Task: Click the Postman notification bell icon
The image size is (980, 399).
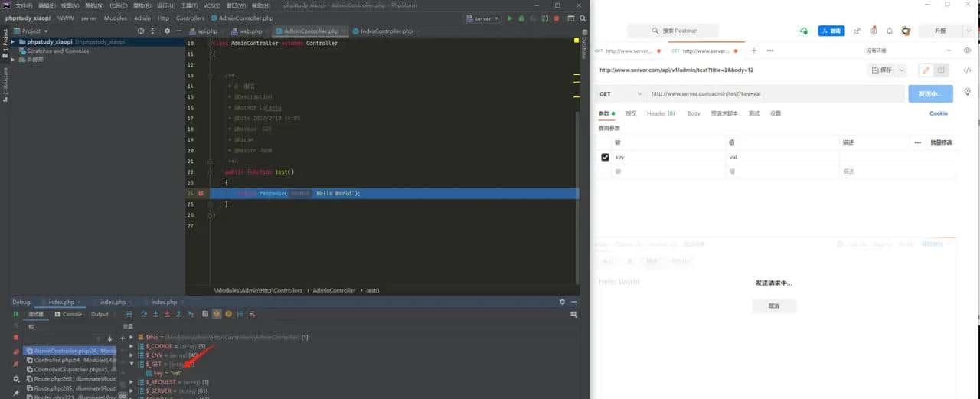Action: tap(890, 31)
